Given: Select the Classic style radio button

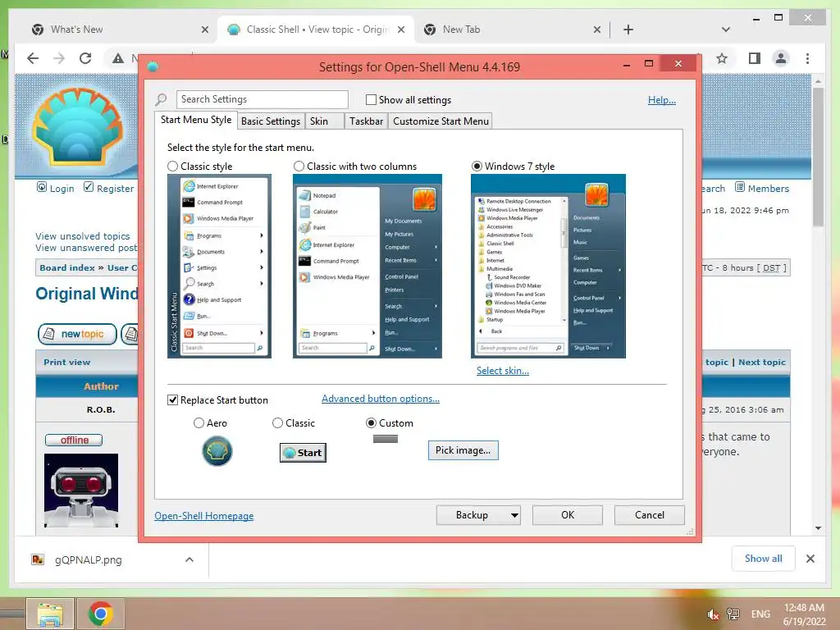Looking at the screenshot, I should [x=172, y=167].
